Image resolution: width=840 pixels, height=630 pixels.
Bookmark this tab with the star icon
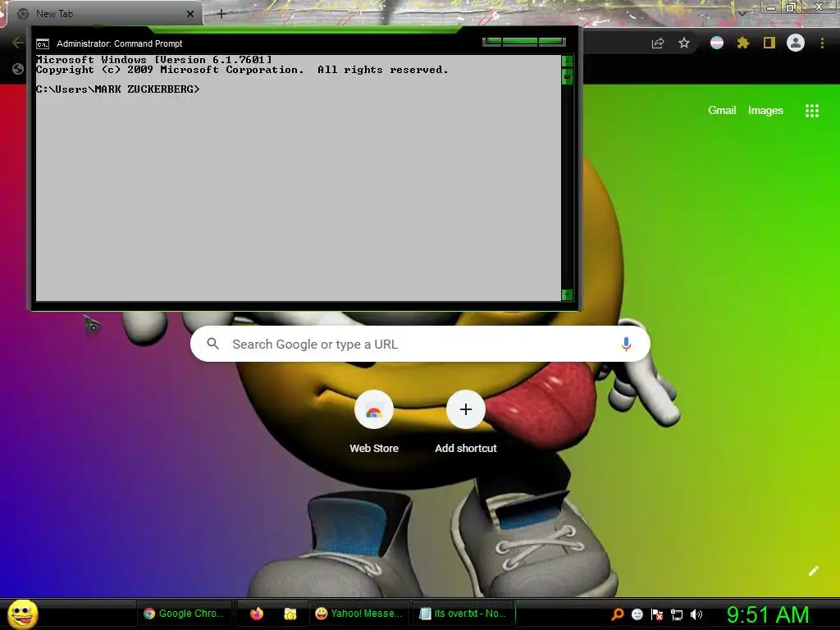[684, 43]
